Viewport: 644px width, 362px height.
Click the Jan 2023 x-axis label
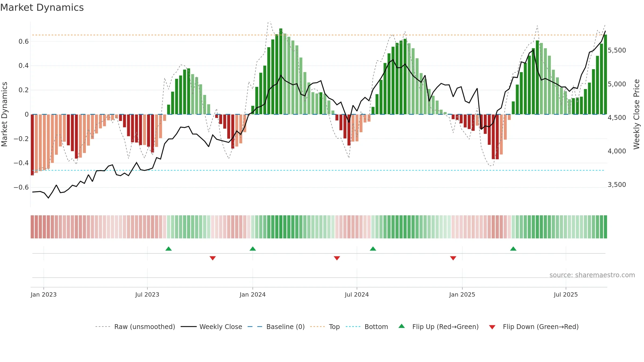pos(44,294)
